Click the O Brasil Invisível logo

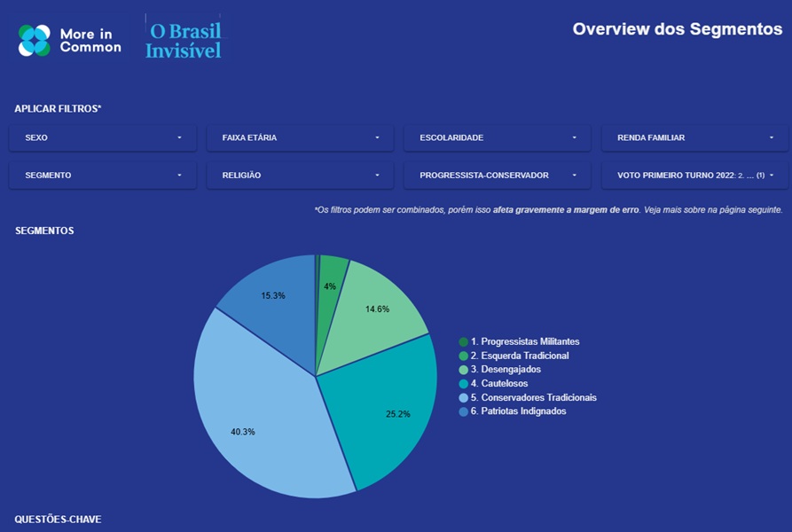[x=184, y=40]
